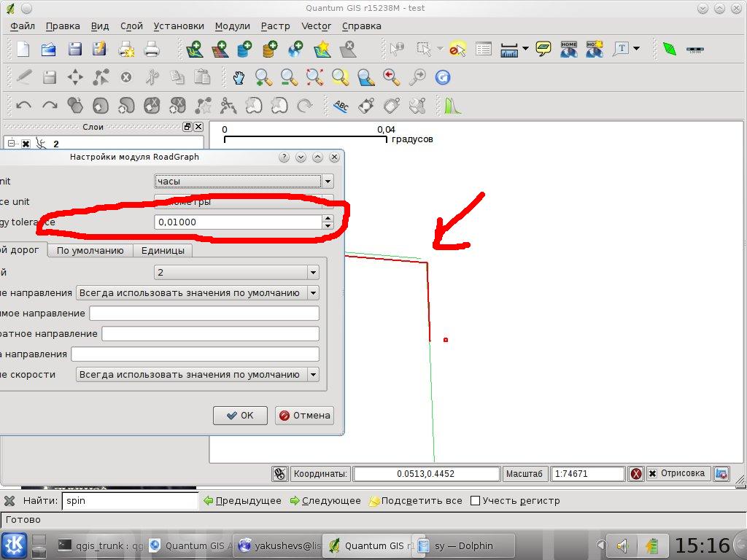Screen dimensions: 747x560
Task: Open the direction field dropdown in the RoadGraph dialog
Action: click(197, 293)
